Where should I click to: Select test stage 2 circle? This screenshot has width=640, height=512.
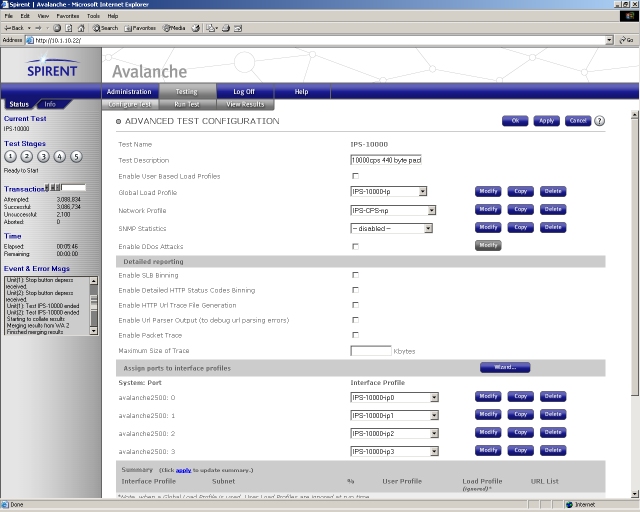click(27, 156)
